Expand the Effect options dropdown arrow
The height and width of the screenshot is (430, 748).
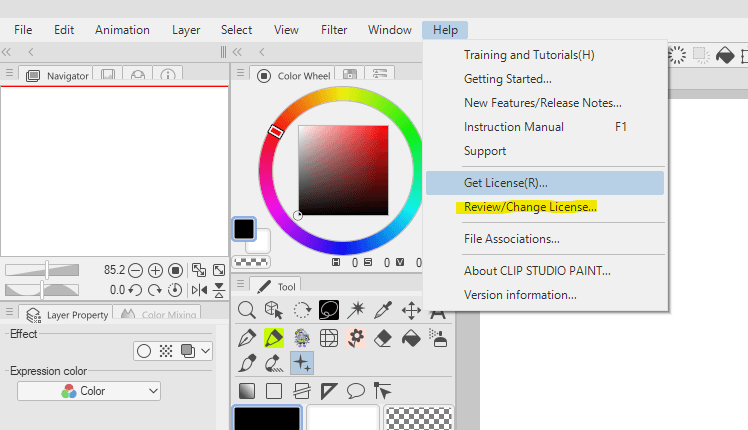click(205, 351)
